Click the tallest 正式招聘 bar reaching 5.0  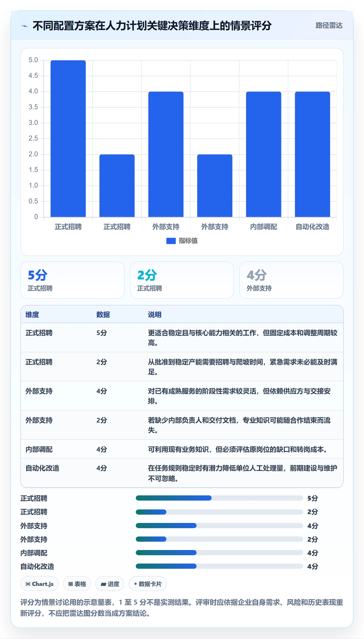pyautogui.click(x=68, y=139)
